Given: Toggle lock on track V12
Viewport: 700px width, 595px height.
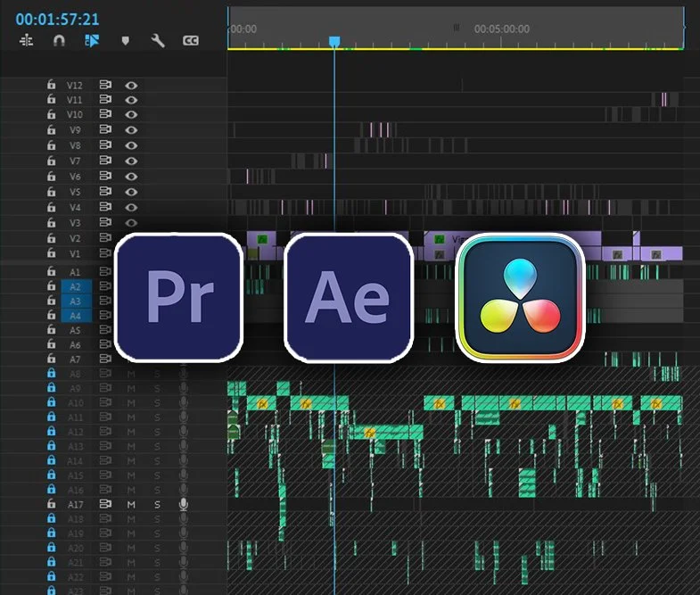Looking at the screenshot, I should [52, 85].
